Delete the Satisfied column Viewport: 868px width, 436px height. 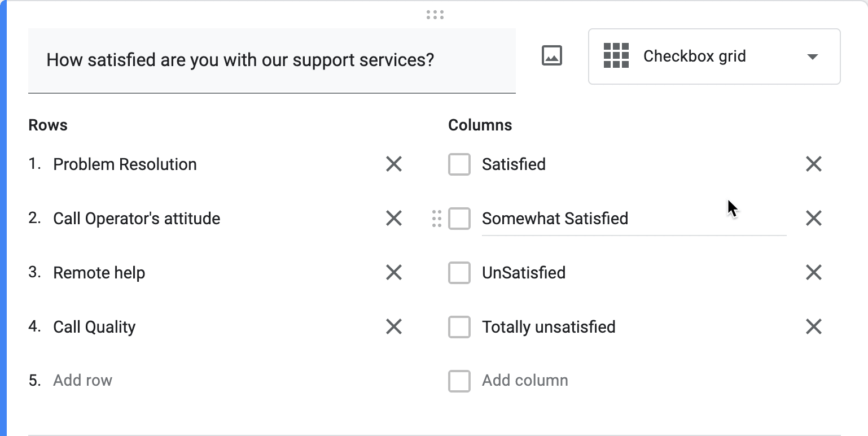813,164
